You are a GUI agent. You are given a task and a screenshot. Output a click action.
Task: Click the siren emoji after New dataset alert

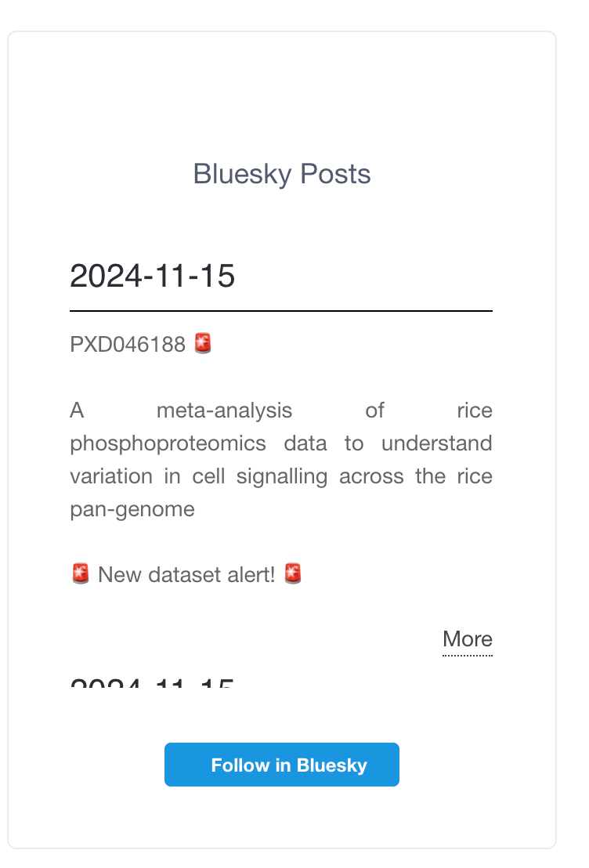293,574
